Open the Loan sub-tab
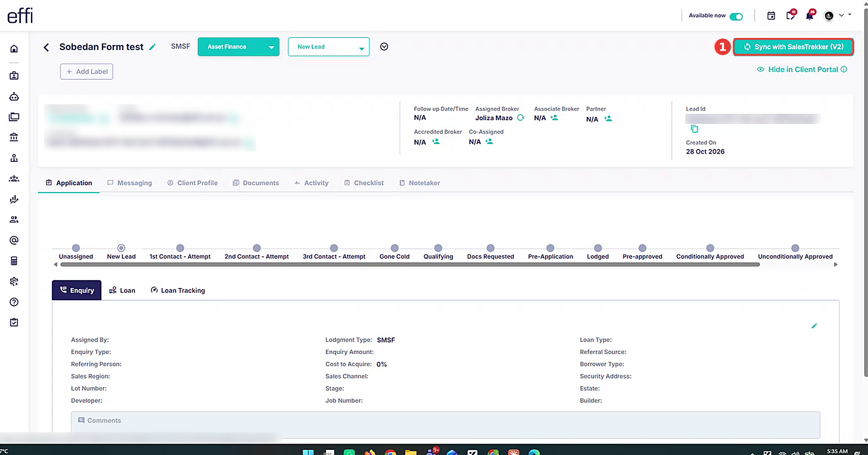This screenshot has width=868, height=455. pyautogui.click(x=122, y=290)
